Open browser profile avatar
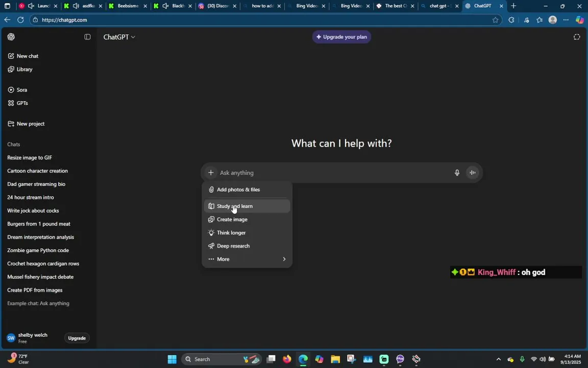This screenshot has width=588, height=368. point(552,20)
